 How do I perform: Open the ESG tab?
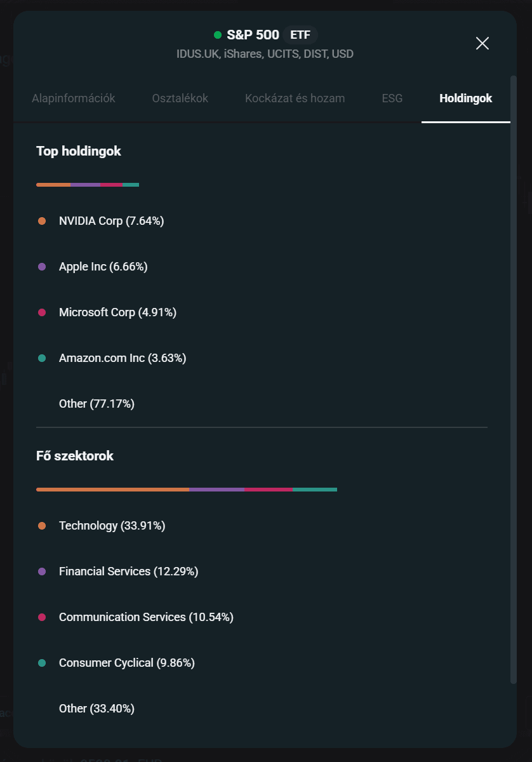[x=392, y=98]
